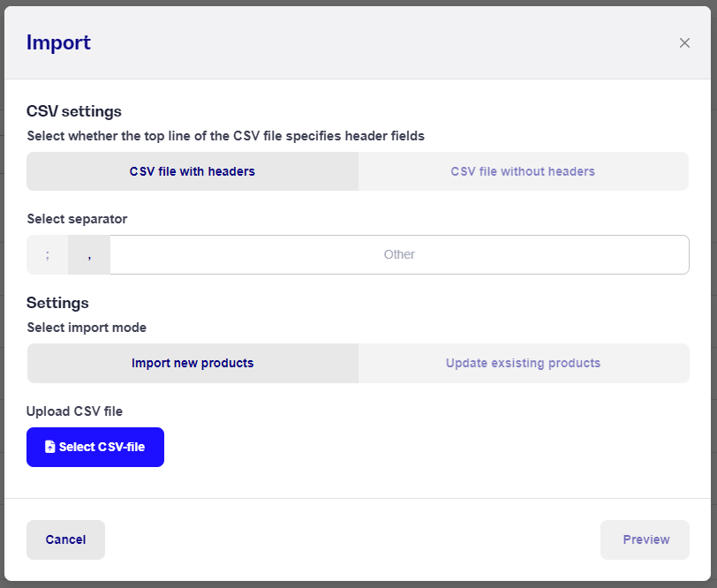Select the semicolon separator
Screen dimensions: 717x588
tap(48, 254)
